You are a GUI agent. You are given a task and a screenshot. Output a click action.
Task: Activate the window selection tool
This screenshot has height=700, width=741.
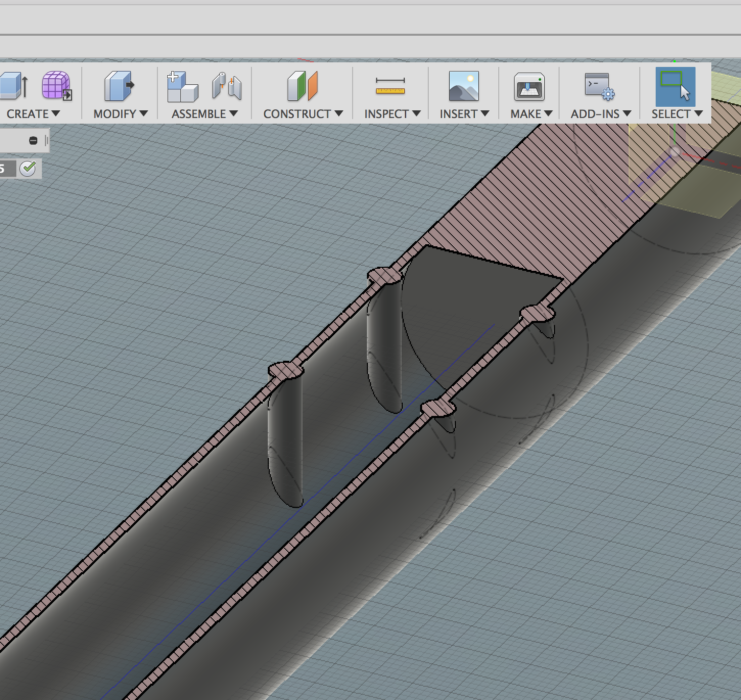pyautogui.click(x=675, y=87)
